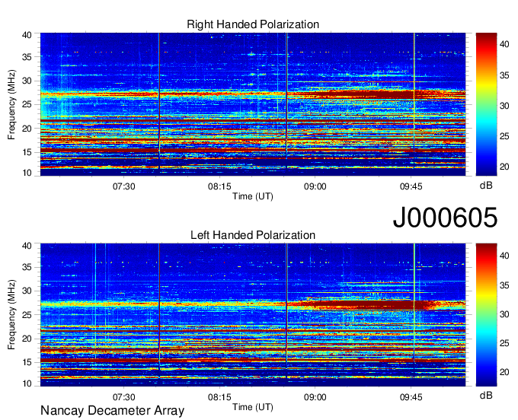Click the 08:15 tick label under the bottom plot

pyautogui.click(x=219, y=397)
